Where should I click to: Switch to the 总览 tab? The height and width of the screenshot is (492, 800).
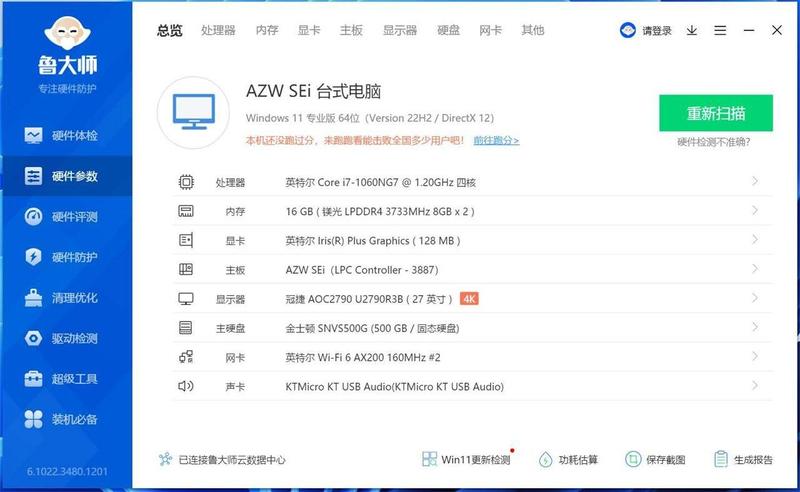point(169,31)
